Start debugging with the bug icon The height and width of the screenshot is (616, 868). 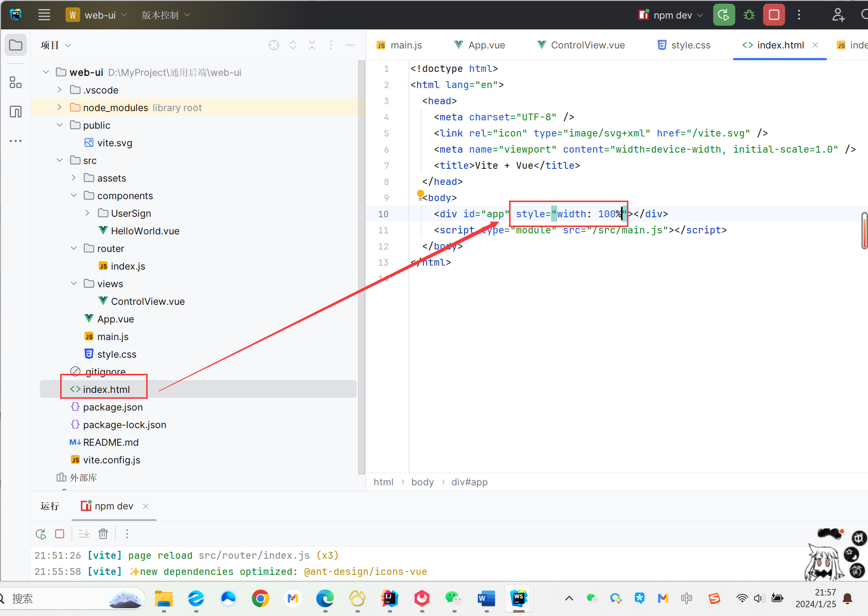(749, 15)
